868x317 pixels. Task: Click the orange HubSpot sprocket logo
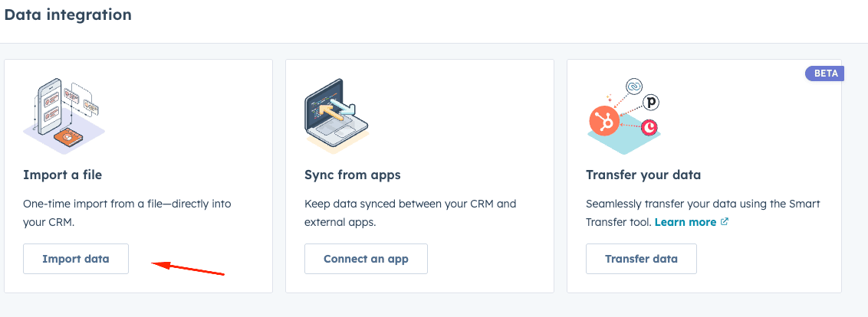click(603, 121)
